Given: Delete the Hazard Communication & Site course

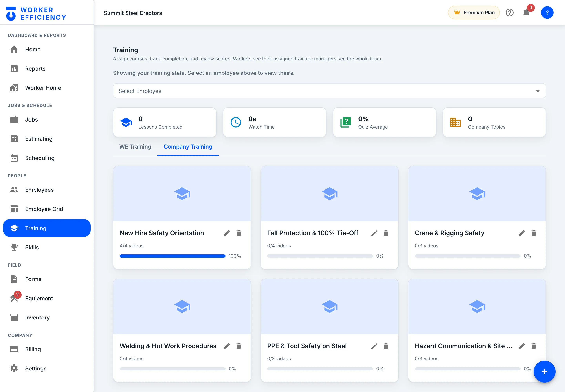Looking at the screenshot, I should 534,346.
